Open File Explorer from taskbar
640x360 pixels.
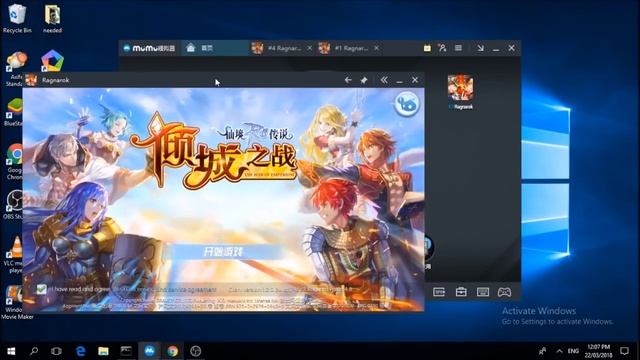coord(103,351)
